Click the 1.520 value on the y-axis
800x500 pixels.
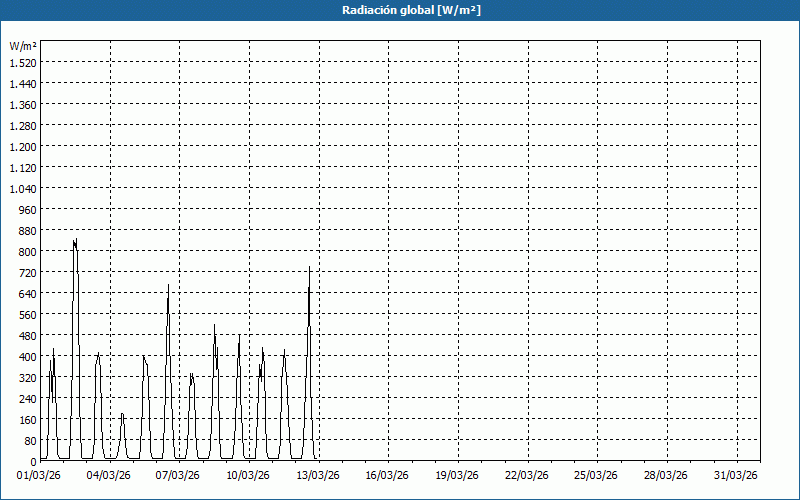(23, 62)
